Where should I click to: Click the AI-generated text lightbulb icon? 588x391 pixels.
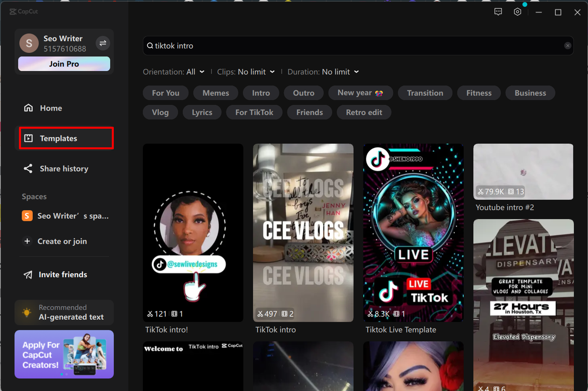coord(26,312)
